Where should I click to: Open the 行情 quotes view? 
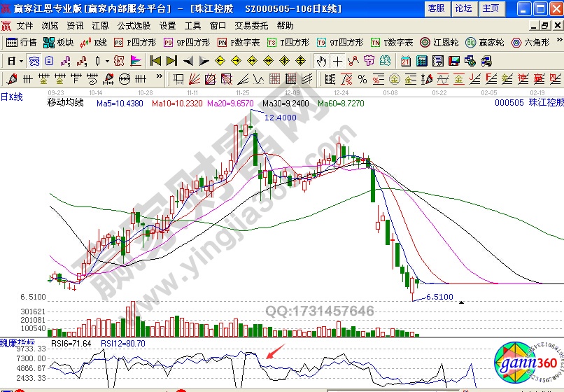click(x=22, y=43)
